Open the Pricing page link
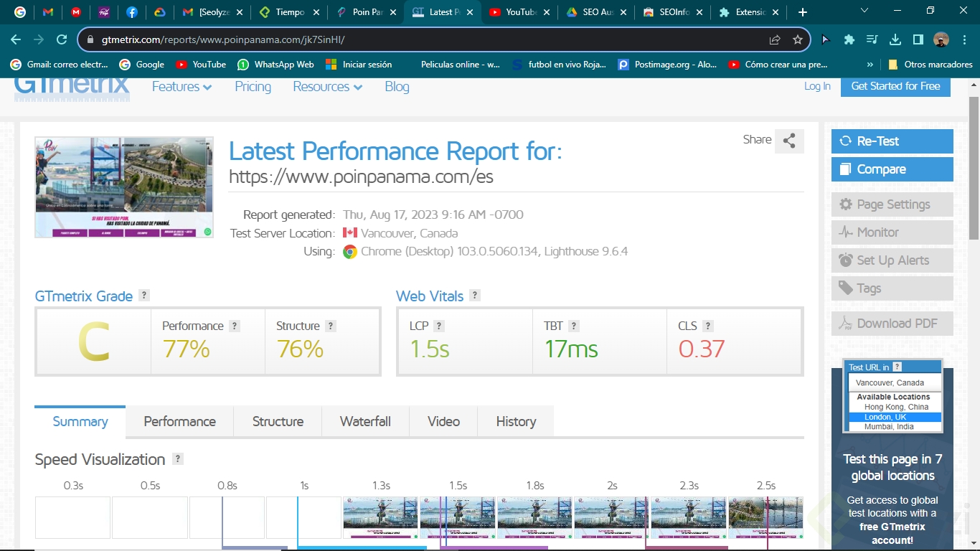This screenshot has width=980, height=551. [x=253, y=87]
